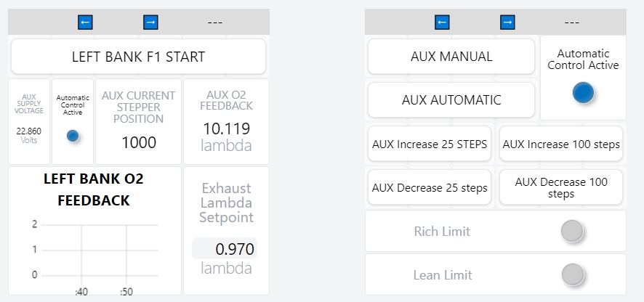Screen dimensions: 644x302
Task: Click the AUX supply voltage reading
Action: 29,131
